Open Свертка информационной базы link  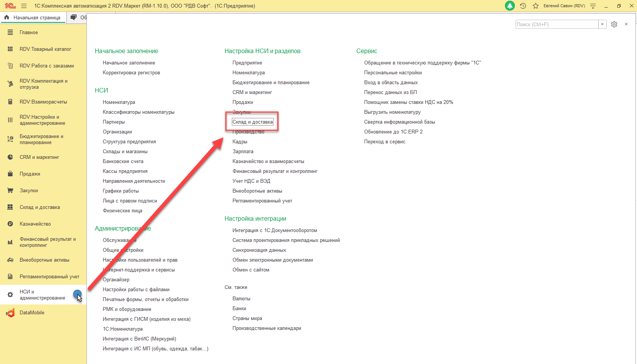point(400,122)
